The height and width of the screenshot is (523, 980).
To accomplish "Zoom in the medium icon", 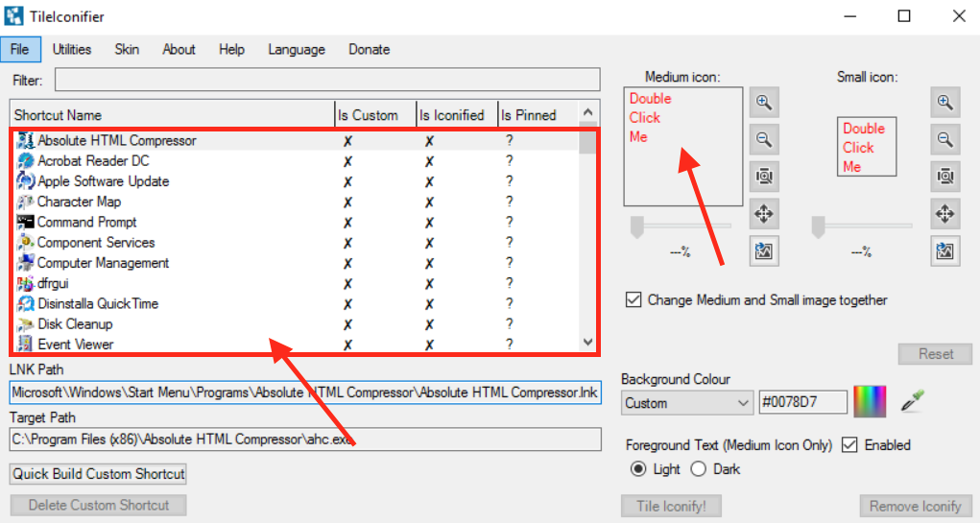I will [764, 103].
